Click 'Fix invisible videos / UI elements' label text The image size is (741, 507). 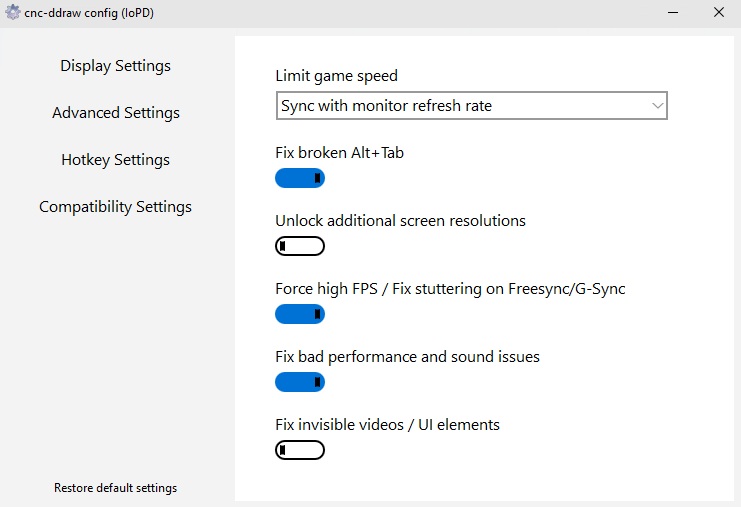tap(387, 425)
